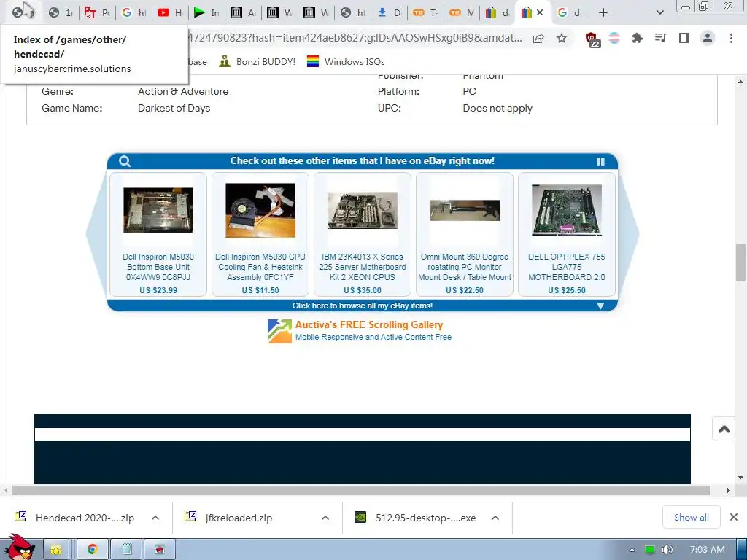Open listing titled IBM 23K4013 X Series

point(362,267)
